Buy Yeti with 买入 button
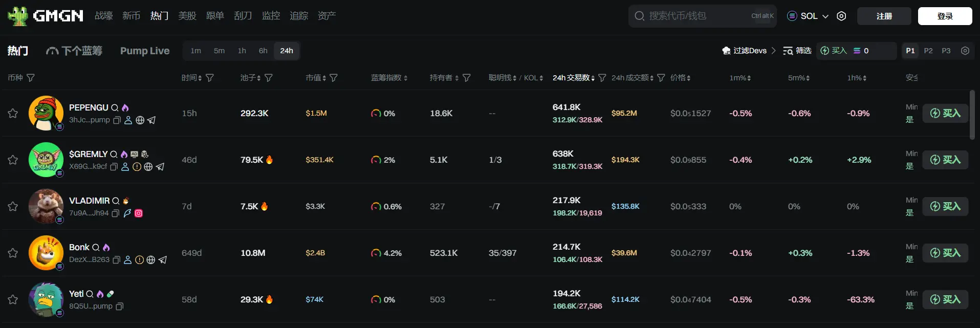The width and height of the screenshot is (980, 328). (x=945, y=299)
